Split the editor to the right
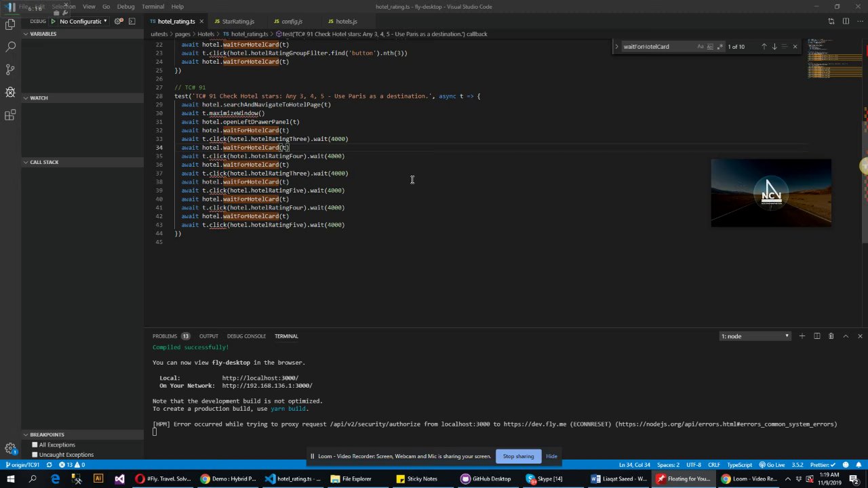Viewport: 868px width, 488px height. [846, 22]
